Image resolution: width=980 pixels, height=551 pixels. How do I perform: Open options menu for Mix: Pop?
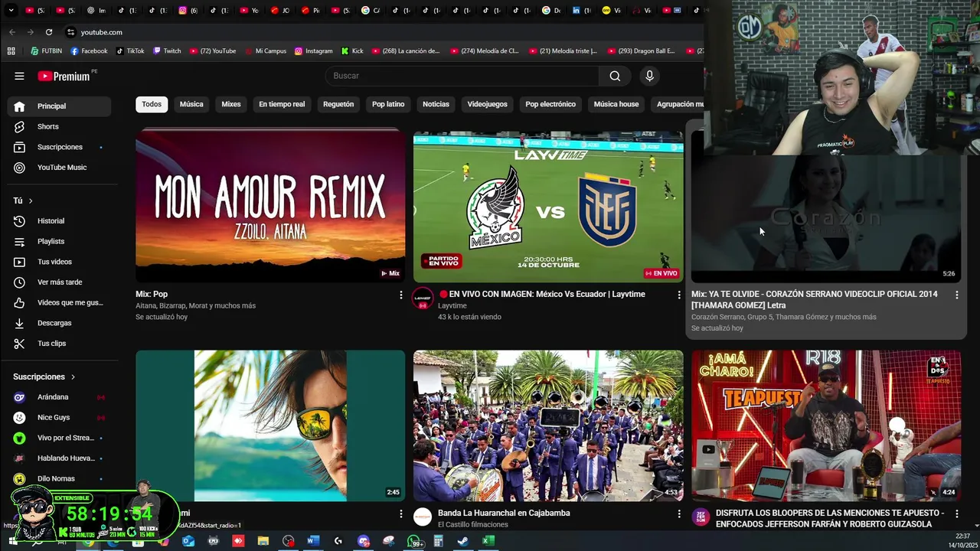(x=400, y=295)
